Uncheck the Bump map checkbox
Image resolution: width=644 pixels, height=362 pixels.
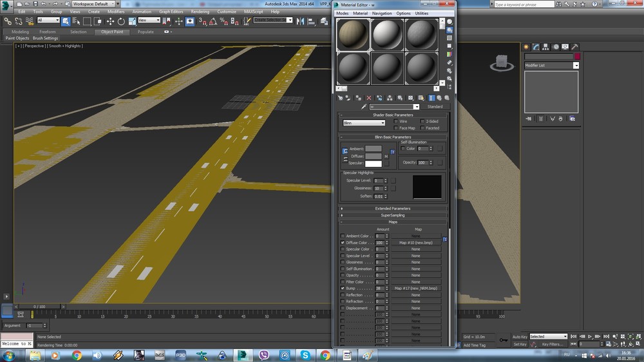tap(343, 289)
